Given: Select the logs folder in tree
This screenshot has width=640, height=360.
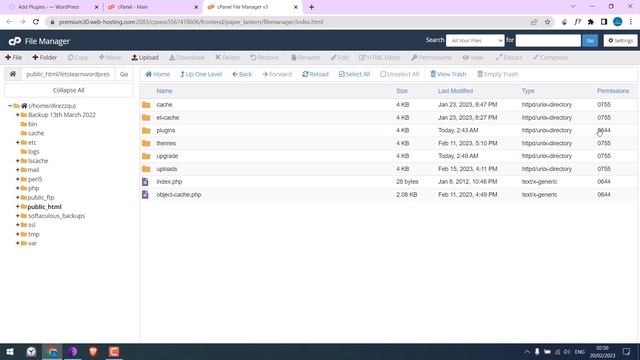Looking at the screenshot, I should pos(34,151).
